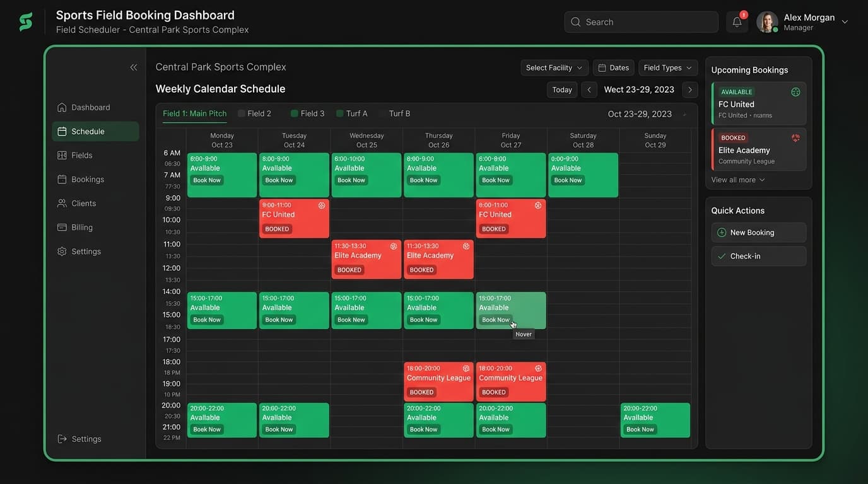Click the ball icon on Friday's Community League booking
868x484 pixels.
pos(538,369)
